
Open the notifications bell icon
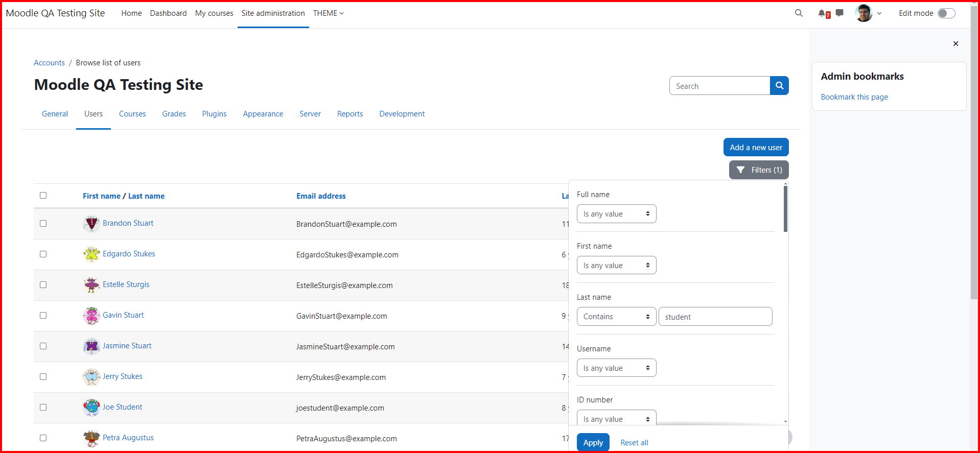[822, 13]
